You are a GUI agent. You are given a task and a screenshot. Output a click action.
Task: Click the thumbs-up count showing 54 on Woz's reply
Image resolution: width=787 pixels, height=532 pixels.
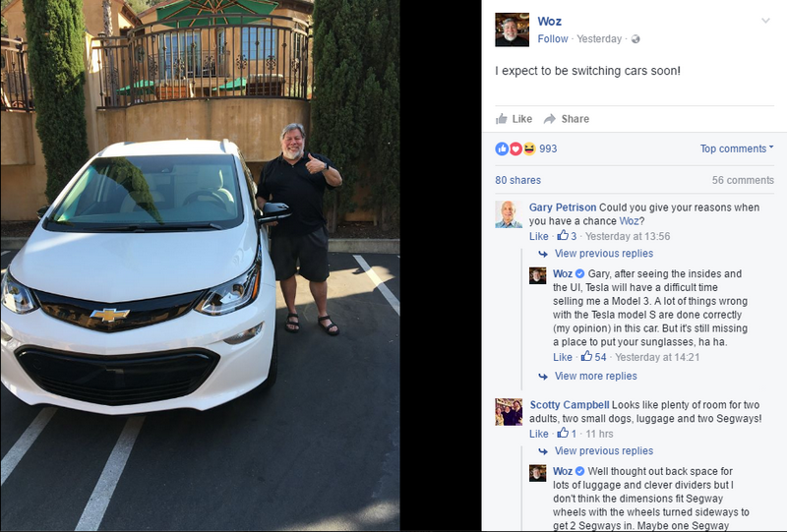[594, 357]
